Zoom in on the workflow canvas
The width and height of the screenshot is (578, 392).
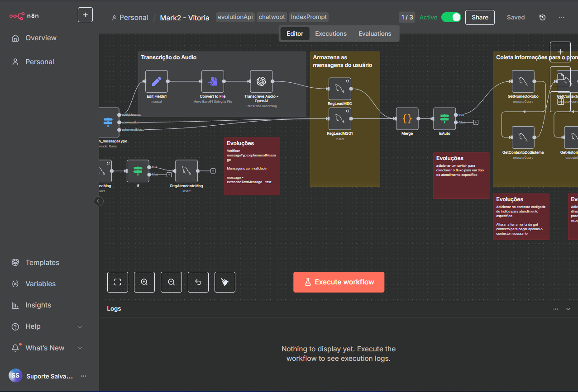pyautogui.click(x=144, y=282)
